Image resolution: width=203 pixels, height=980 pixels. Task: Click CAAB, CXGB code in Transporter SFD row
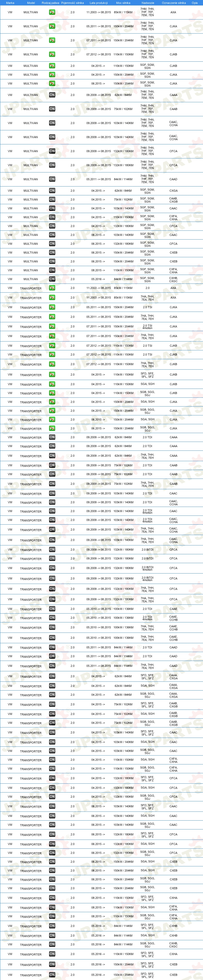[173, 705]
